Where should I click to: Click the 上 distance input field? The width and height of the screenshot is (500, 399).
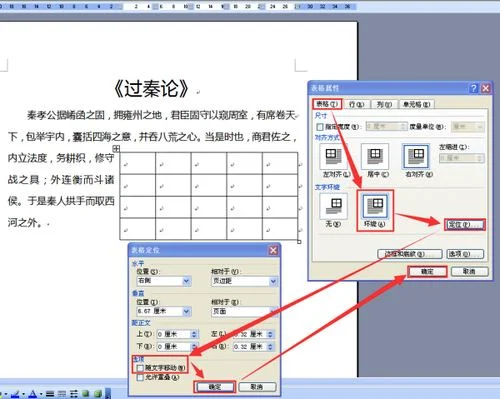pyautogui.click(x=174, y=334)
